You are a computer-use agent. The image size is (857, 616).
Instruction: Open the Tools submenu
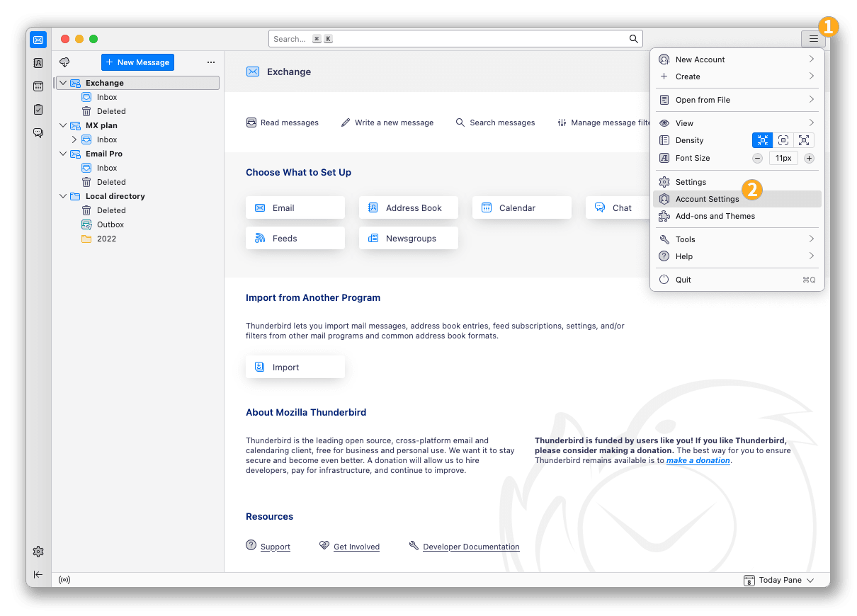tap(737, 239)
